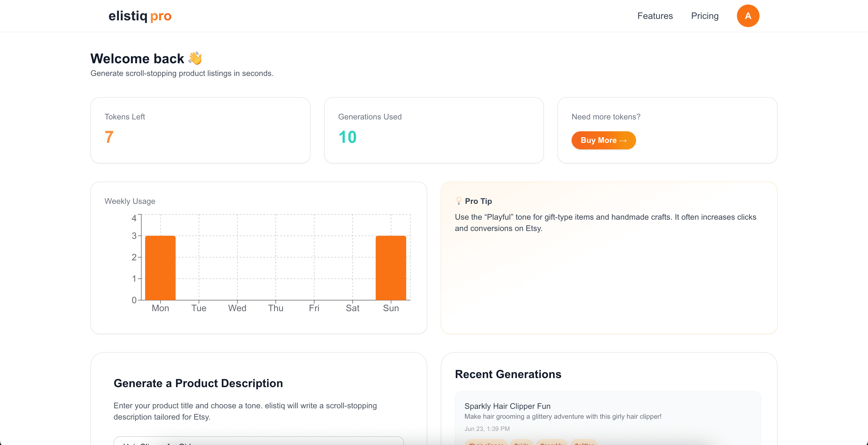Open the Features page
This screenshot has width=868, height=445.
coord(655,16)
